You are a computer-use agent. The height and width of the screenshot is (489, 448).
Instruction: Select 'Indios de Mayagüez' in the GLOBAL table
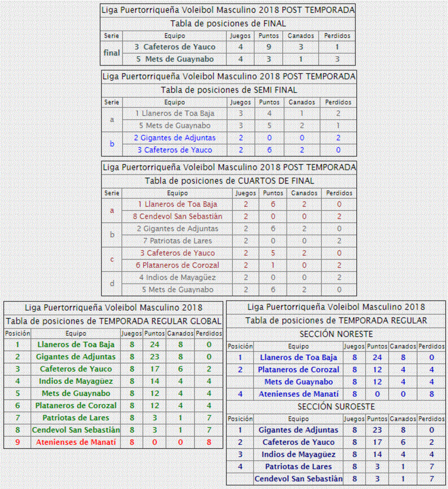tap(76, 381)
